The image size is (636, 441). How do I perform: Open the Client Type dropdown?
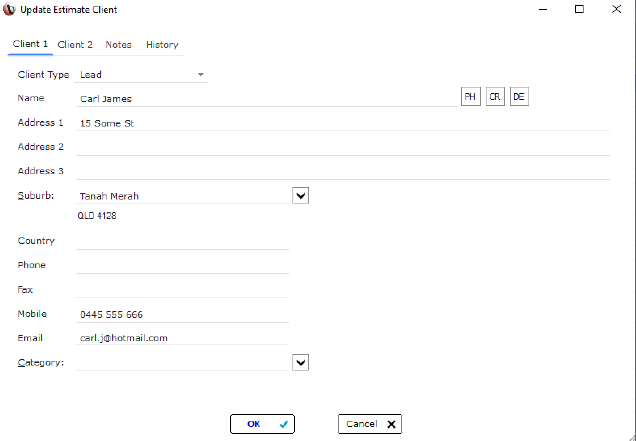click(141, 75)
